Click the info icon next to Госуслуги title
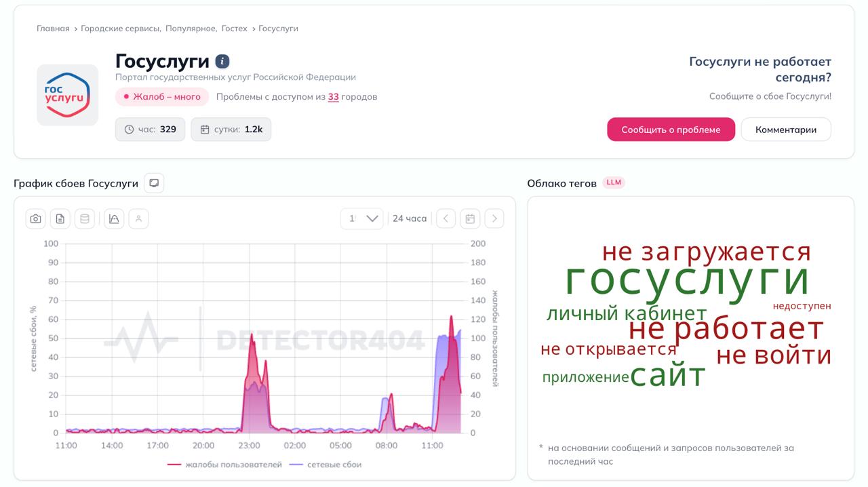The height and width of the screenshot is (487, 868). (x=222, y=61)
